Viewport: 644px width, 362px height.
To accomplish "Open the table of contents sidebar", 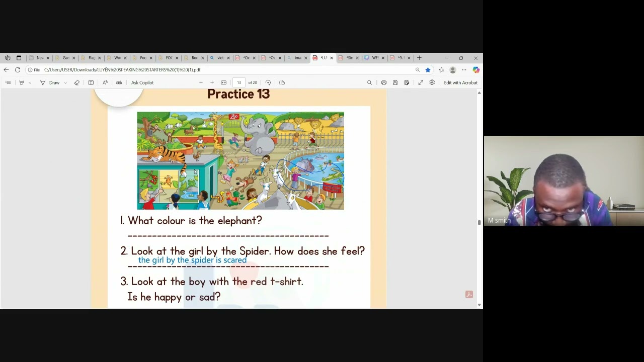I will pyautogui.click(x=8, y=82).
